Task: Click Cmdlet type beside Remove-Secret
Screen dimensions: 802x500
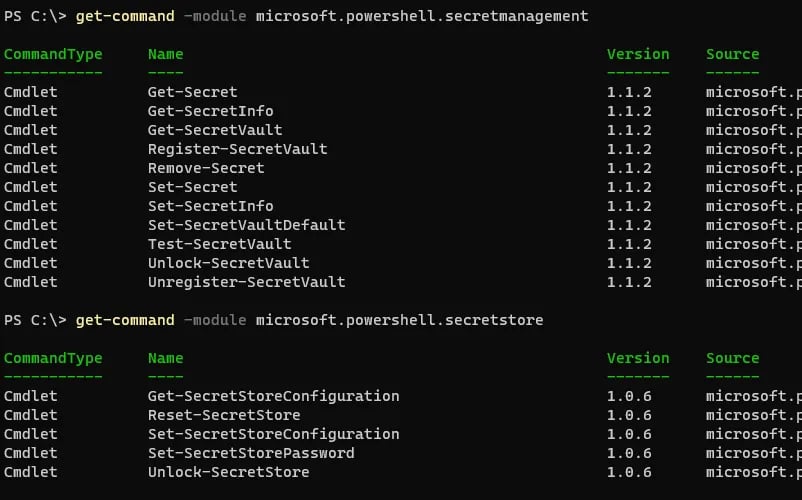Action: [x=30, y=168]
